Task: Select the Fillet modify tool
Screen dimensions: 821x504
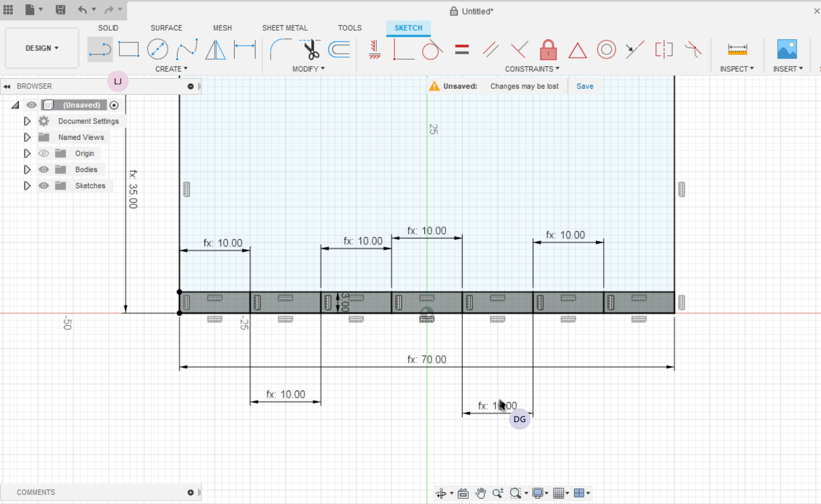Action: click(x=280, y=49)
